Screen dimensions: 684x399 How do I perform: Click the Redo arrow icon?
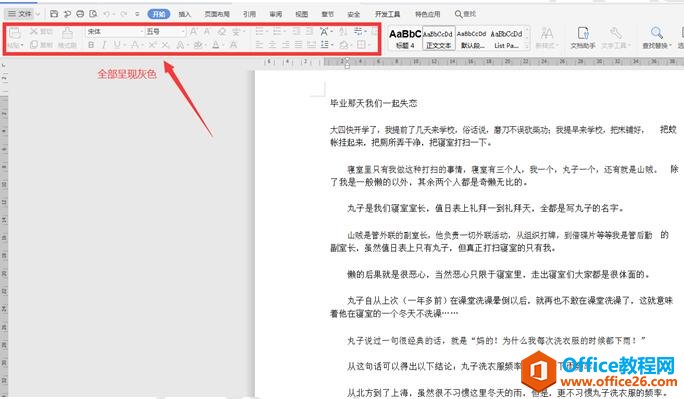(124, 14)
